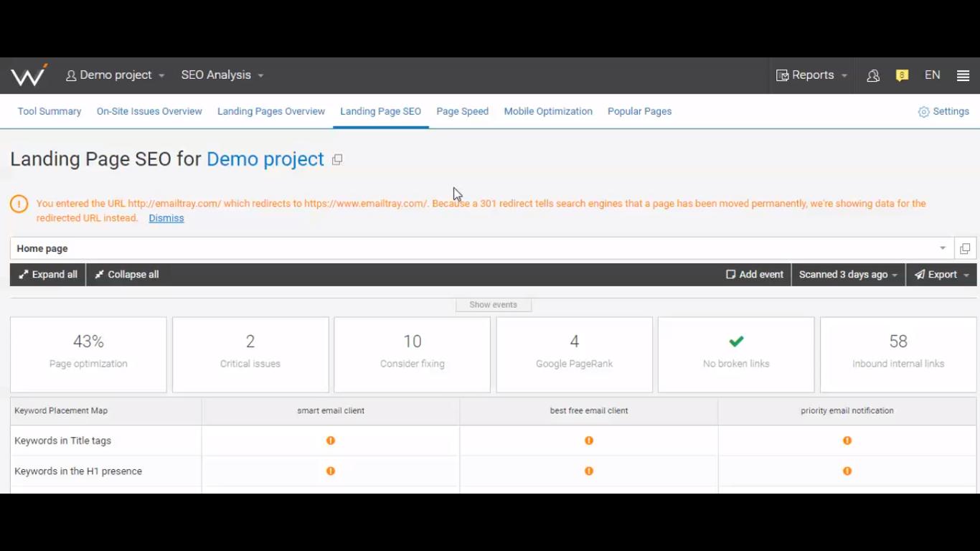
Task: Click the copy icon beside Demo project heading
Action: point(337,160)
